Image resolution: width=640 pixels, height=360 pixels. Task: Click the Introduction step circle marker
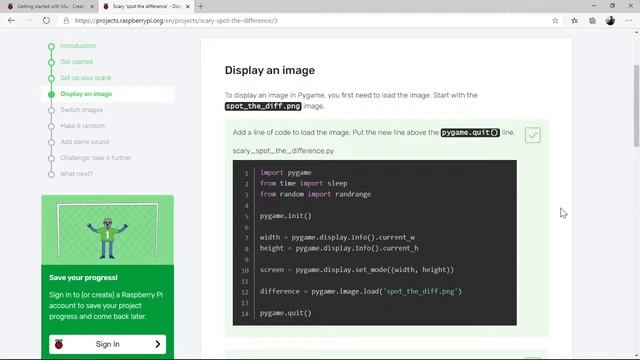pos(51,47)
